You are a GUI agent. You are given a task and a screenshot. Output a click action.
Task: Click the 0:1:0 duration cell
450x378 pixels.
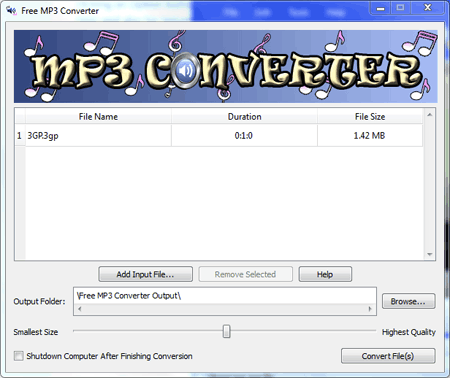coord(244,136)
